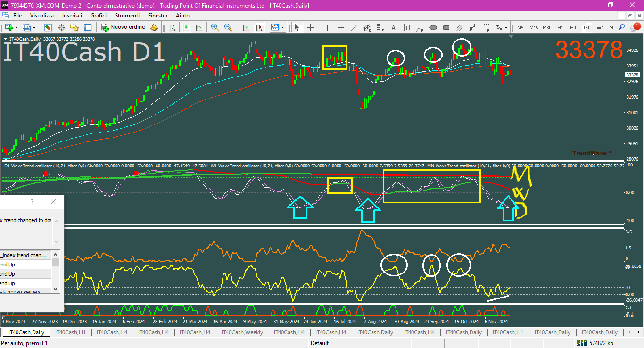Open the application system menu icon

[5, 5]
